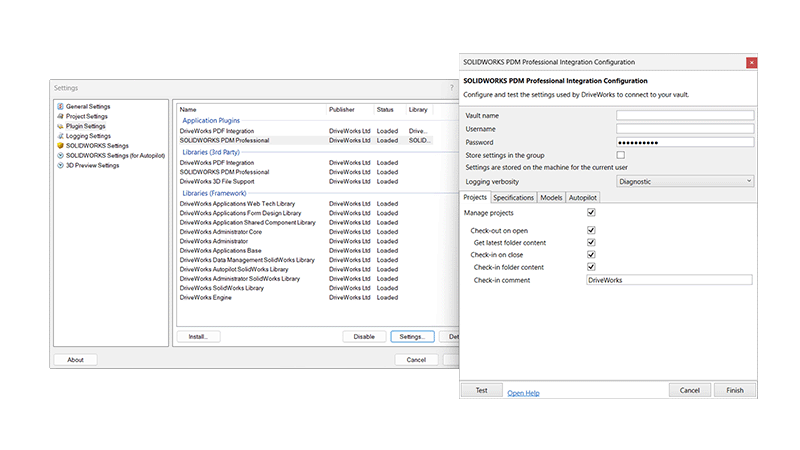The height and width of the screenshot is (450, 800).
Task: Click the Install... button
Action: click(198, 337)
